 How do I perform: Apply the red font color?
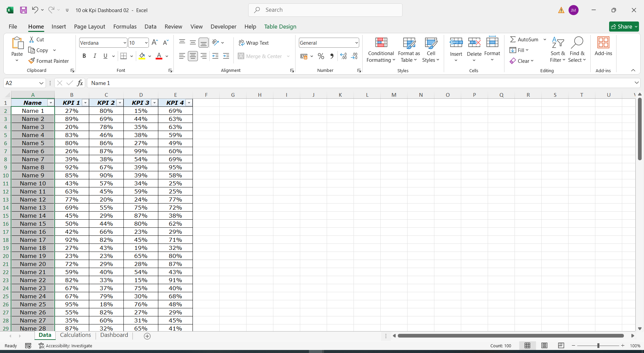(x=159, y=56)
